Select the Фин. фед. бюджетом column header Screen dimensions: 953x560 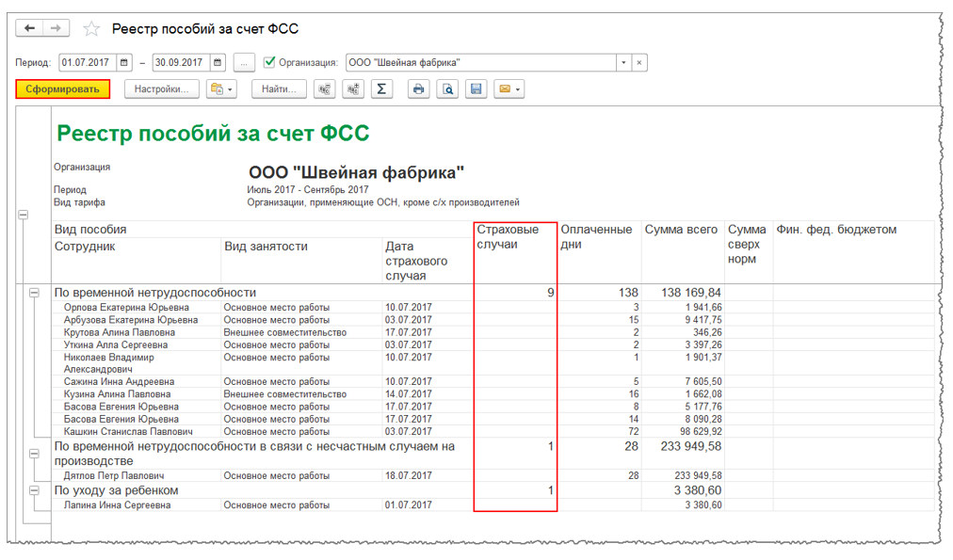tap(853, 252)
